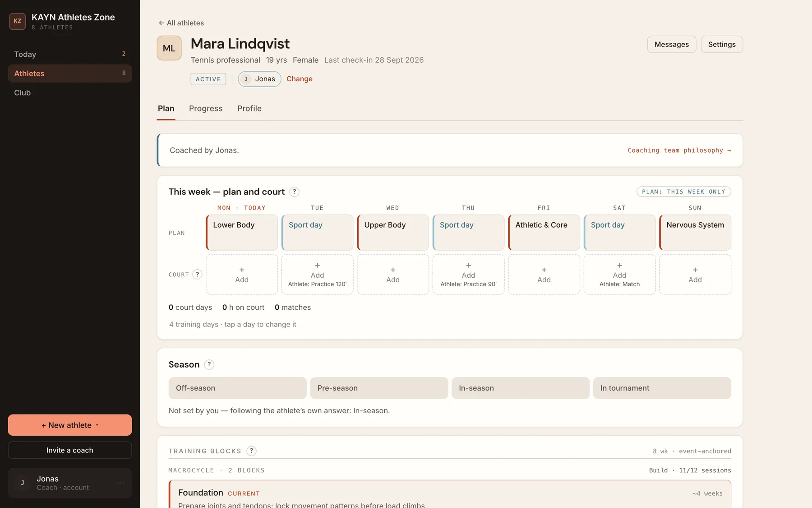Viewport: 812px width, 508px height.
Task: Open Jonas coach account card
Action: [x=70, y=483]
